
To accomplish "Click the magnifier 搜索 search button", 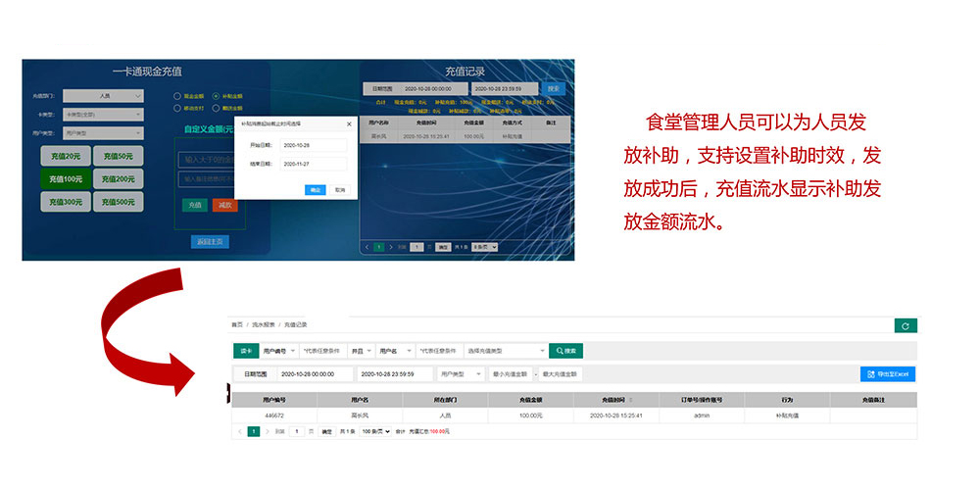I will click(x=565, y=350).
